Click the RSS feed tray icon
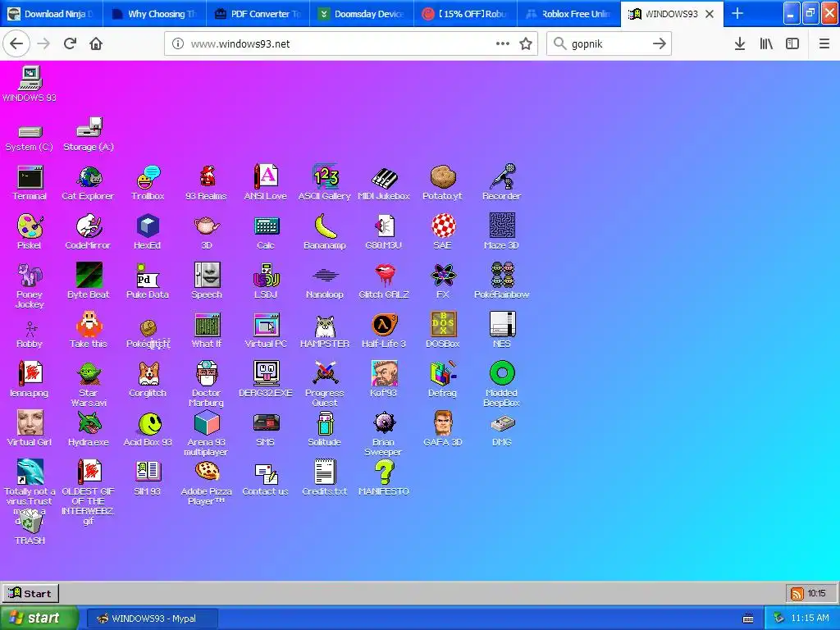This screenshot has width=840, height=630. (797, 594)
